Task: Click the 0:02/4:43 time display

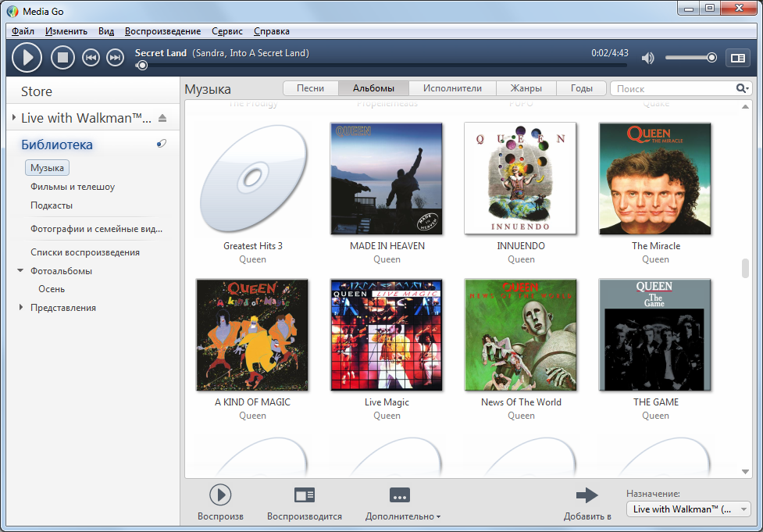Action: pyautogui.click(x=610, y=53)
